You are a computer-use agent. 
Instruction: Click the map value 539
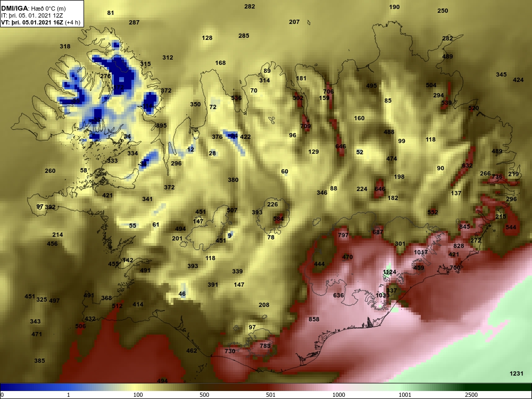446,103
